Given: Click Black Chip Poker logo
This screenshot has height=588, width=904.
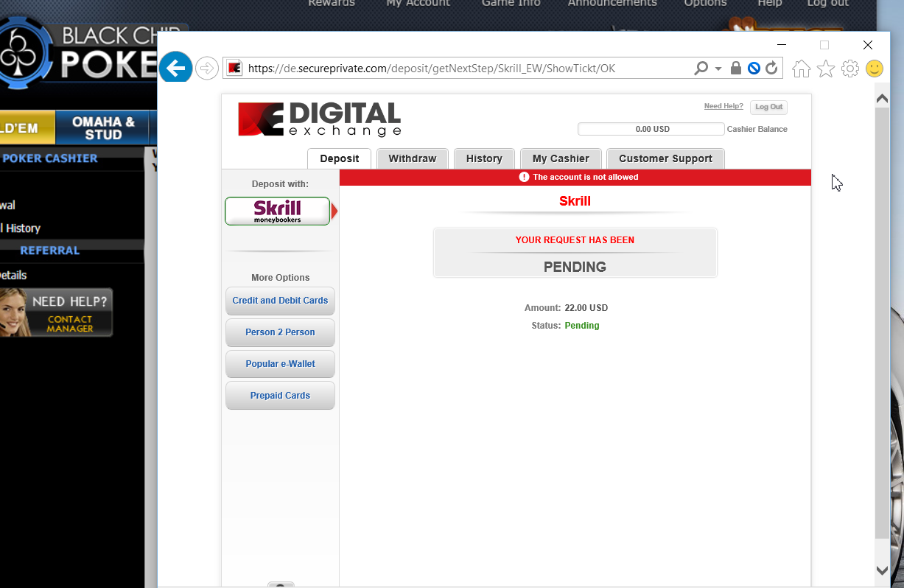Looking at the screenshot, I should pyautogui.click(x=79, y=55).
